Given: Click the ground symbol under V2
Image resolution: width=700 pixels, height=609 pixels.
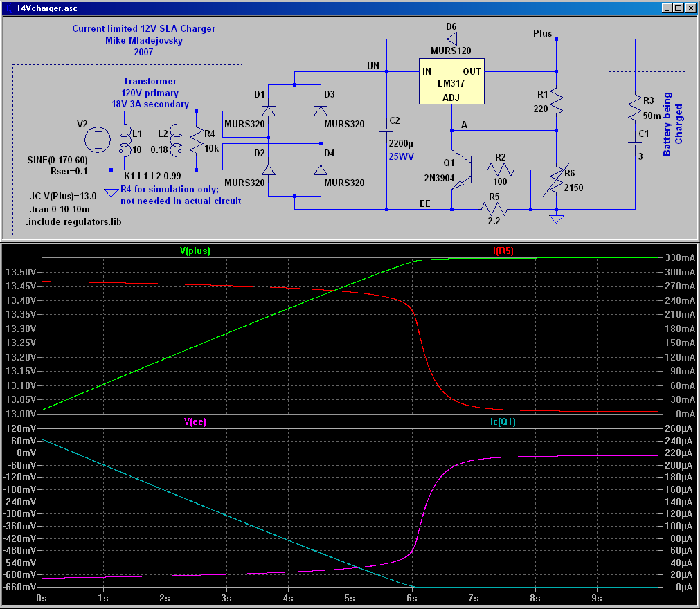Looking at the screenshot, I should point(111,193).
